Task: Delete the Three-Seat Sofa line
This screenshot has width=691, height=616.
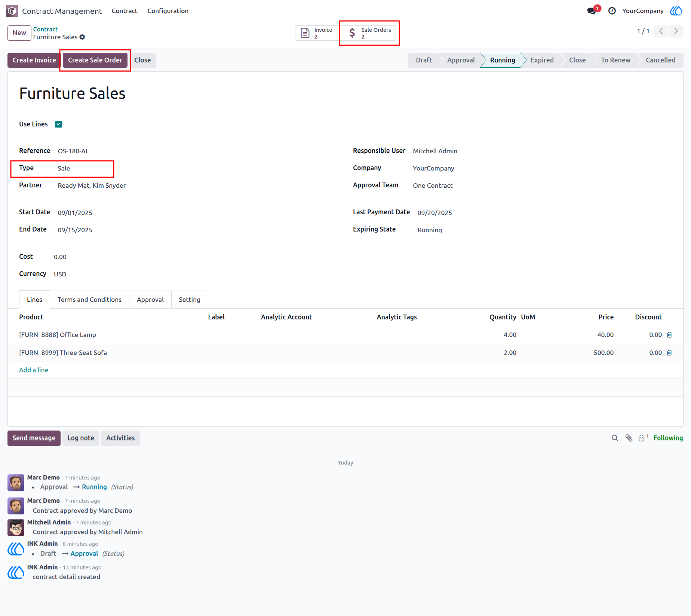Action: pyautogui.click(x=669, y=353)
